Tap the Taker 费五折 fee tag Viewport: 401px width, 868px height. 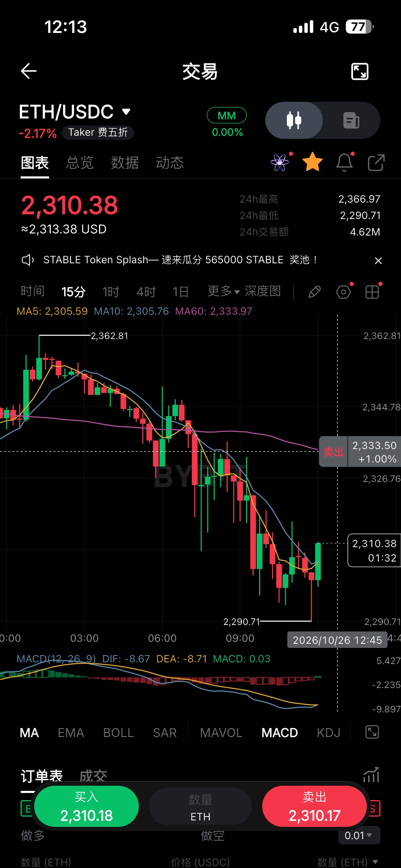point(98,132)
